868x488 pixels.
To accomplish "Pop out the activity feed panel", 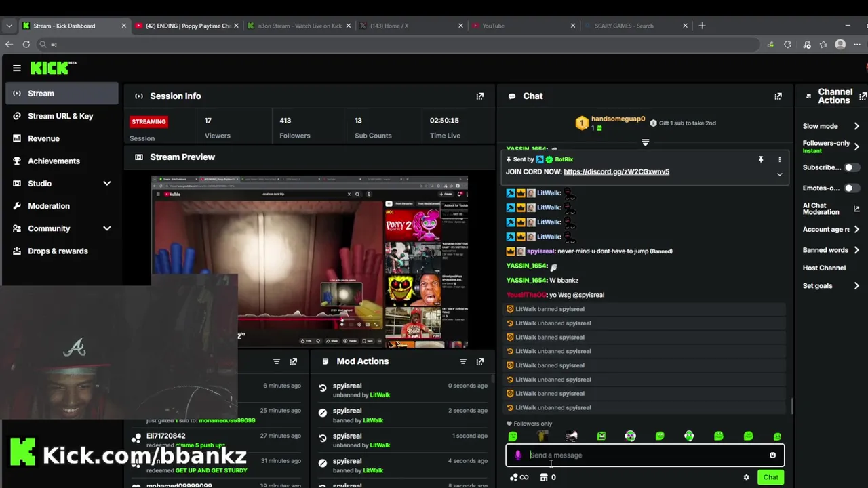I will click(x=294, y=361).
